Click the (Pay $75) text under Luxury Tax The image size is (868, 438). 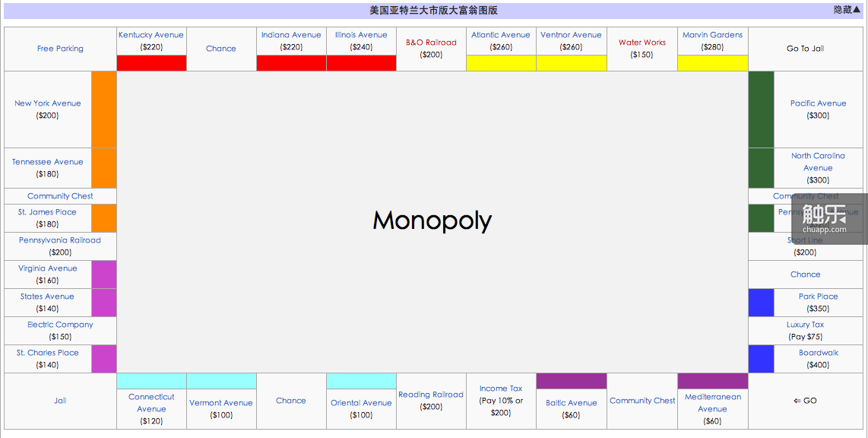pyautogui.click(x=806, y=337)
